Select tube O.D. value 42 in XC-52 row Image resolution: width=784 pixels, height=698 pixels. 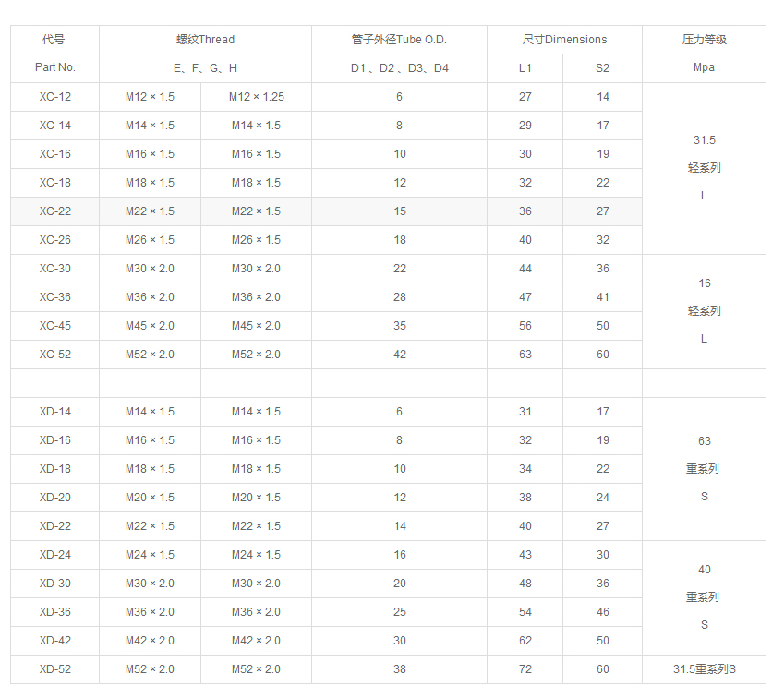399,355
